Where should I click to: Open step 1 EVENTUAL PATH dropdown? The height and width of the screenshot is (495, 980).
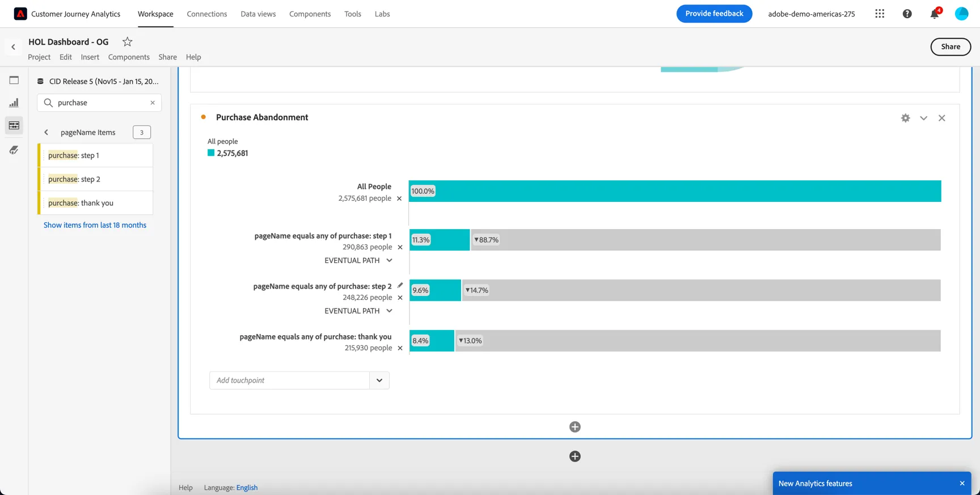point(358,261)
